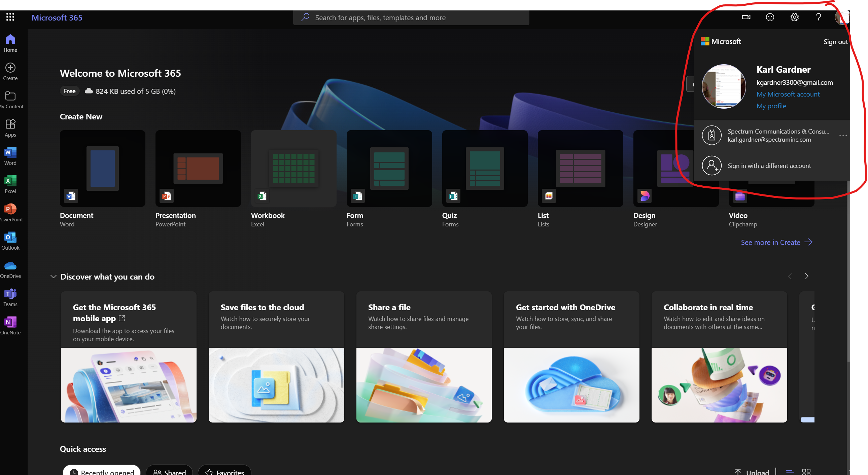Click the search box for apps and files

pyautogui.click(x=411, y=17)
